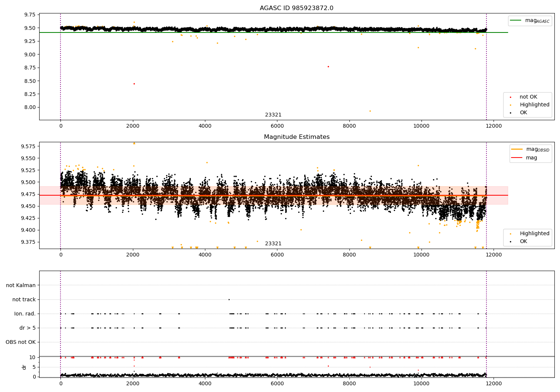Select the orange point near 9.22 around x=4350 in the top plot
The image size is (560, 392).
tap(217, 43)
